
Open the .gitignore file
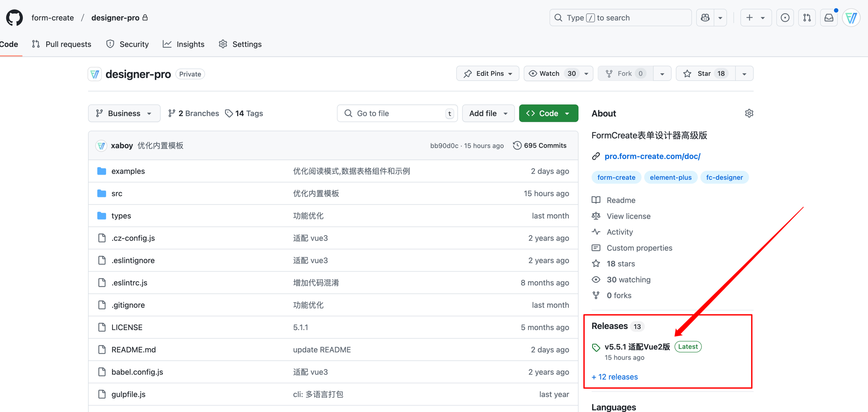pos(128,305)
